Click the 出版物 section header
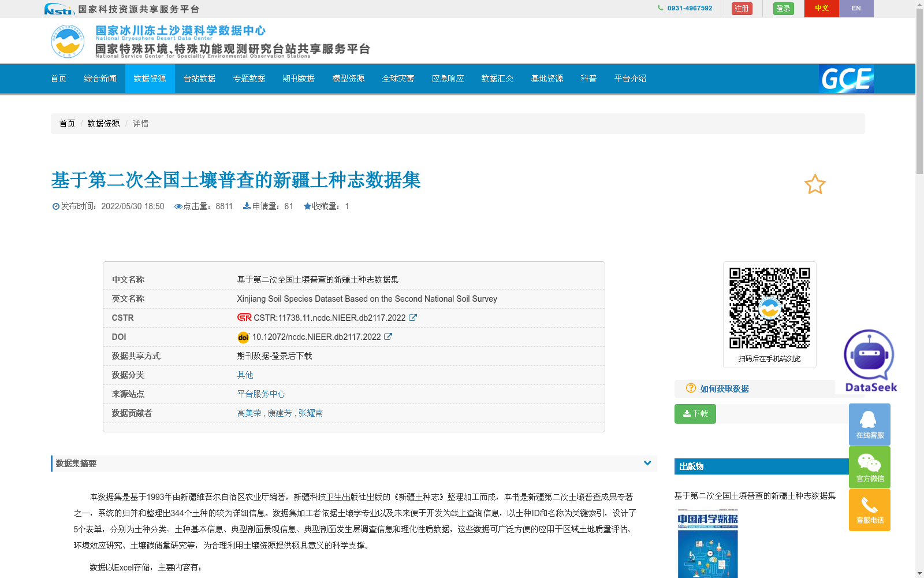The image size is (924, 578). [x=770, y=466]
